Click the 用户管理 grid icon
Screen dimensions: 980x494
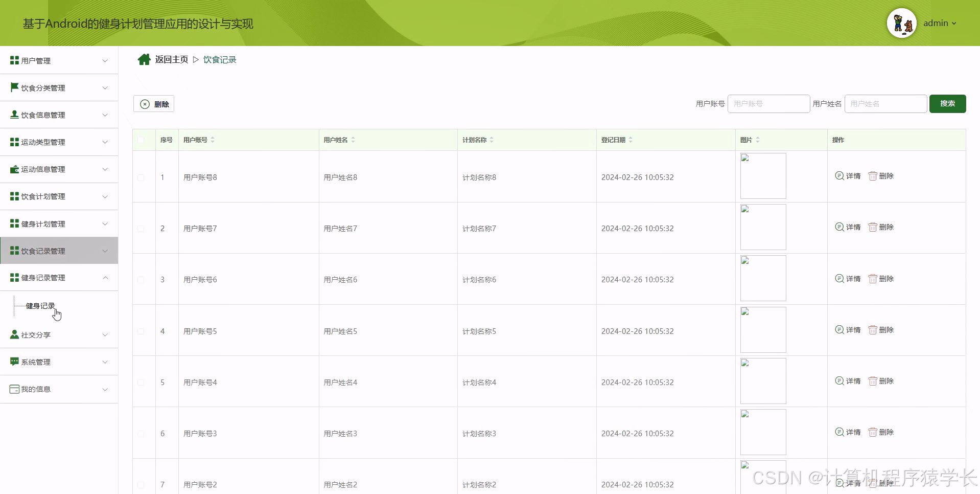(x=14, y=60)
